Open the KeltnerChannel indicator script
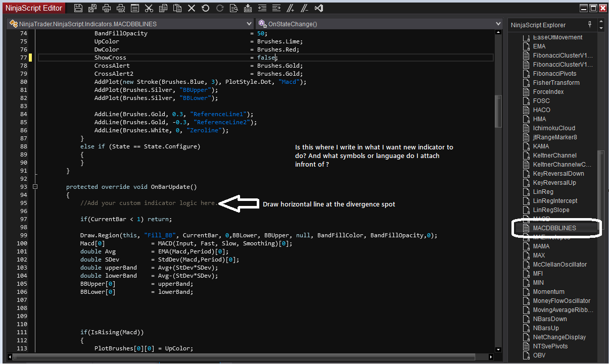The width and height of the screenshot is (609, 364). point(554,155)
